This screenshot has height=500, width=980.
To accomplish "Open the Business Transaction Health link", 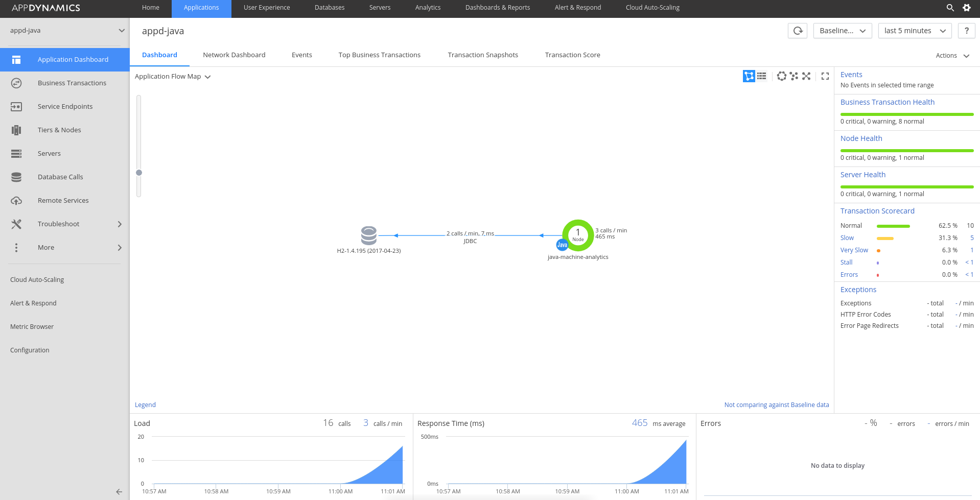I will click(888, 102).
